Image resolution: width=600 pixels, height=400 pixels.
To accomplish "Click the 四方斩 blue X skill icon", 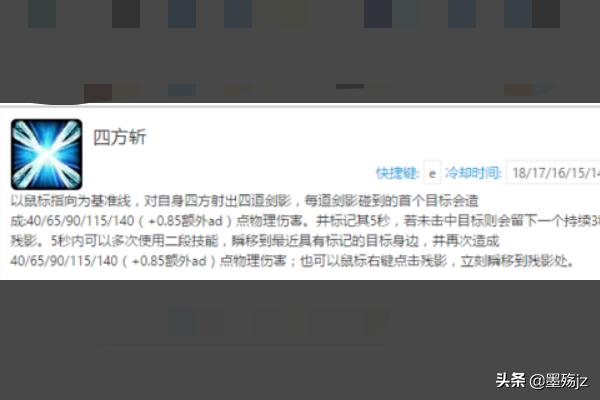I will (x=46, y=154).
